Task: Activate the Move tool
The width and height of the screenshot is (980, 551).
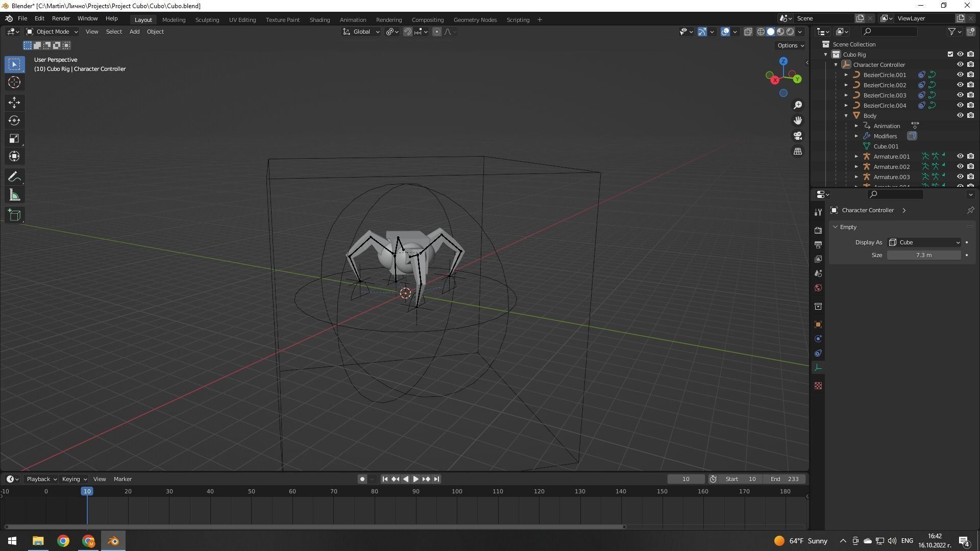Action: [14, 103]
